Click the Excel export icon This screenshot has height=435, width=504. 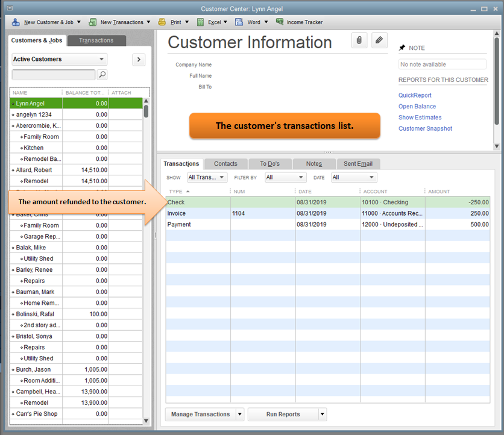tap(200, 22)
